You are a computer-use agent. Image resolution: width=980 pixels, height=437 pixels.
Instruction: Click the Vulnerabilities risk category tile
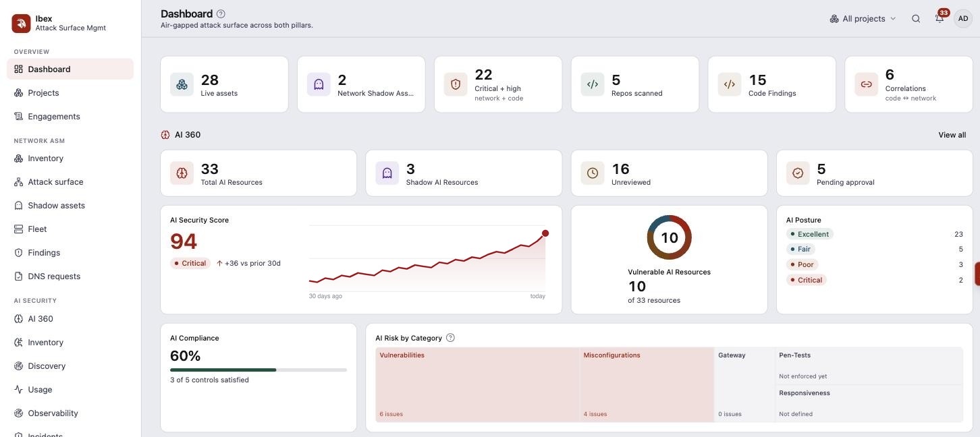(x=477, y=384)
